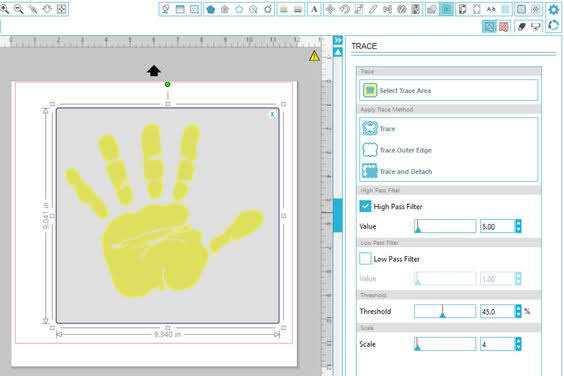
Task: Click the High Pass value field 5.00
Action: (x=497, y=226)
